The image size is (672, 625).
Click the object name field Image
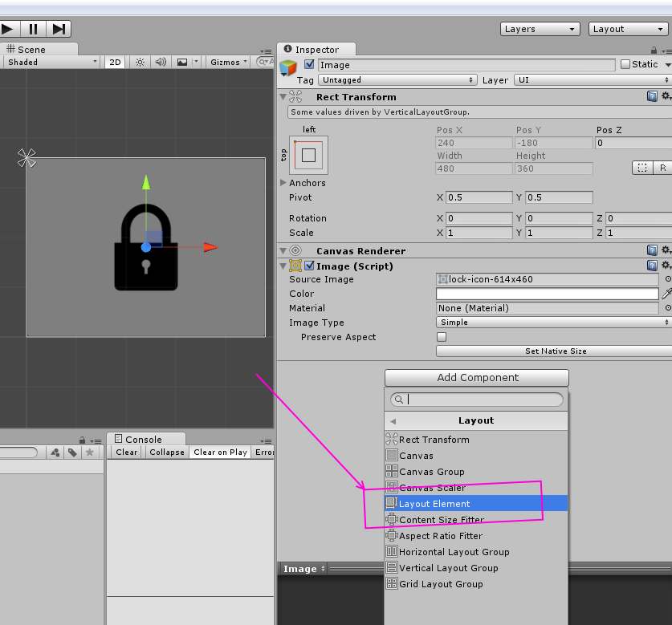pyautogui.click(x=466, y=65)
